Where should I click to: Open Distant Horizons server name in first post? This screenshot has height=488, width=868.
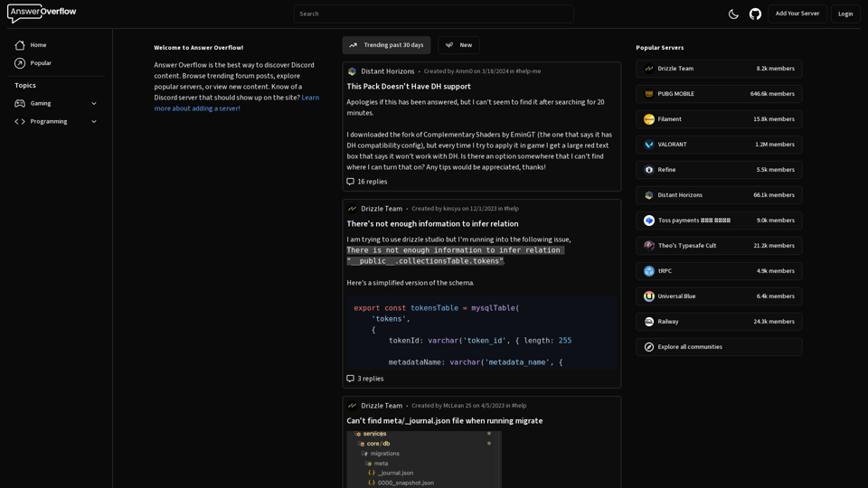coord(388,71)
